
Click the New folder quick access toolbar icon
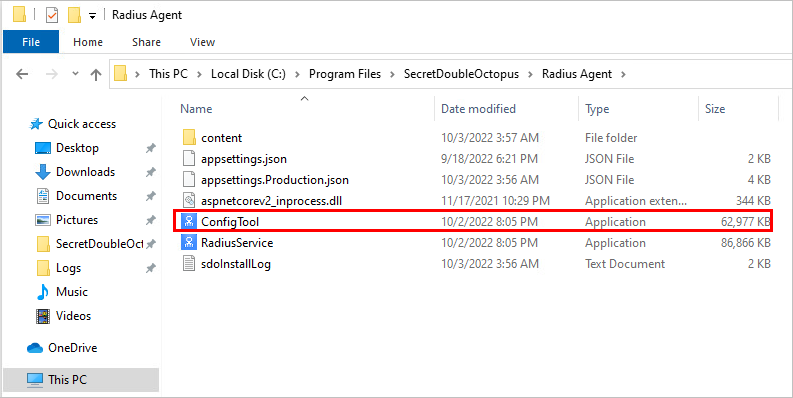[74, 15]
